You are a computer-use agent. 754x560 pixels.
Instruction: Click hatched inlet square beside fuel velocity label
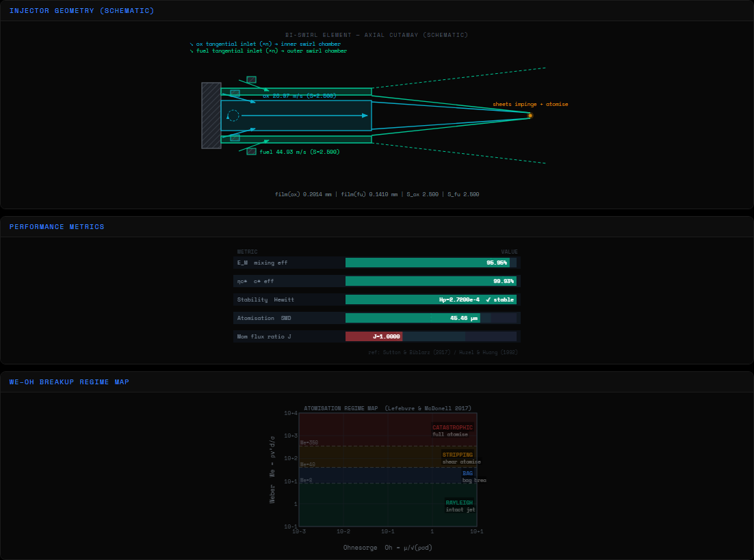(252, 151)
